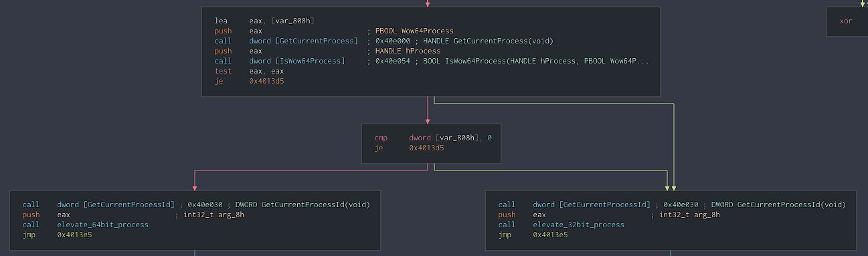The width and height of the screenshot is (868, 256).
Task: Click the 'HANDLE GetCurrentProcess(void)' comment
Action: tap(488, 41)
